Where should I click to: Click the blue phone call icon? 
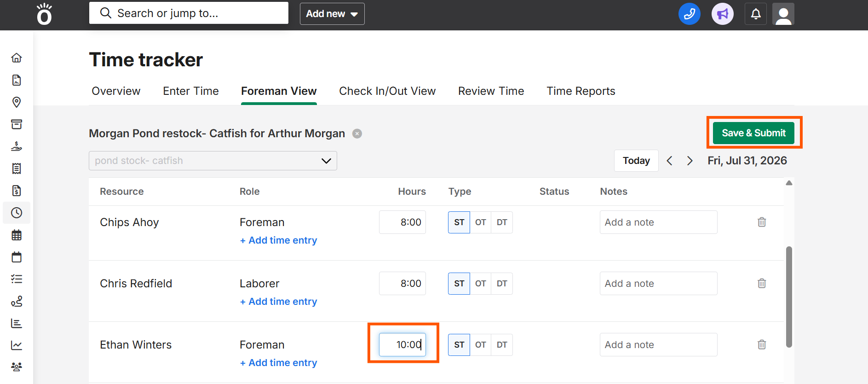click(x=690, y=14)
